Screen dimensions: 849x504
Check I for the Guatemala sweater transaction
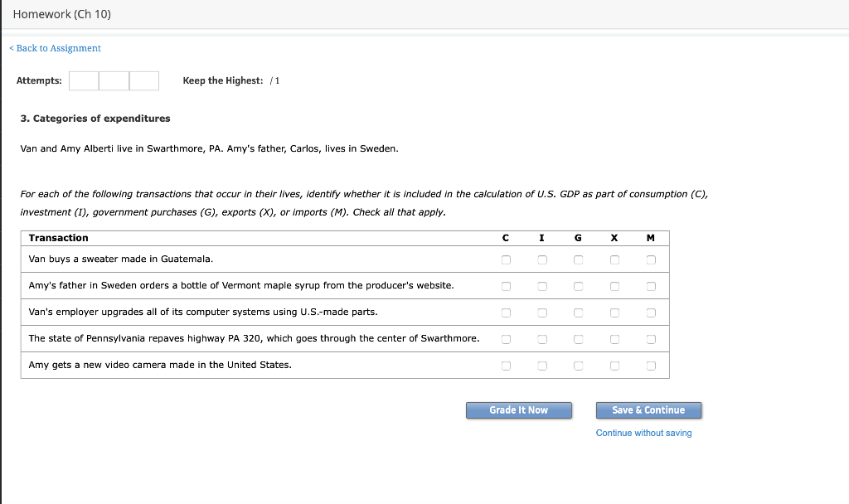541,259
